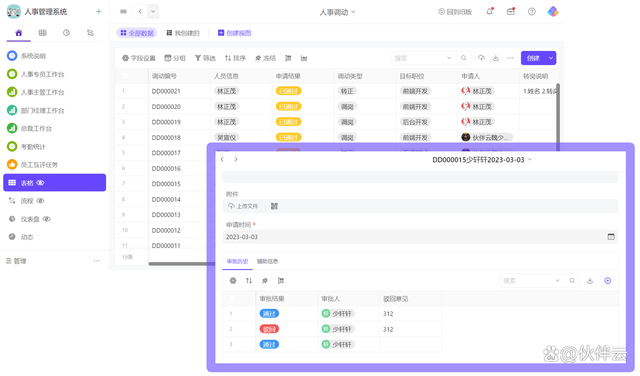Image resolution: width=640 pixels, height=376 pixels.
Task: Select the home icon tab in sidebar
Action: point(18,33)
